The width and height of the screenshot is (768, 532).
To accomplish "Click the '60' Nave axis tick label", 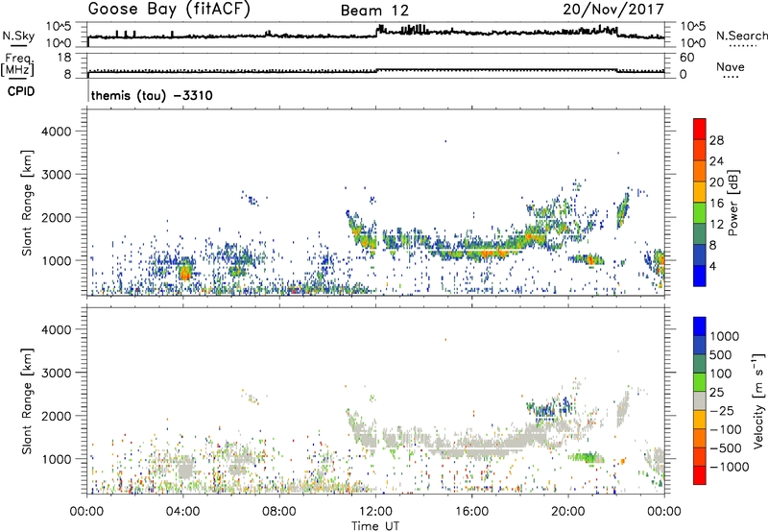I will coord(686,58).
